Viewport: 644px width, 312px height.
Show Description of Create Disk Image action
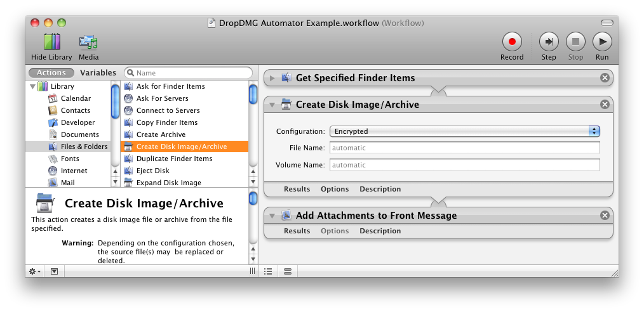click(x=380, y=189)
